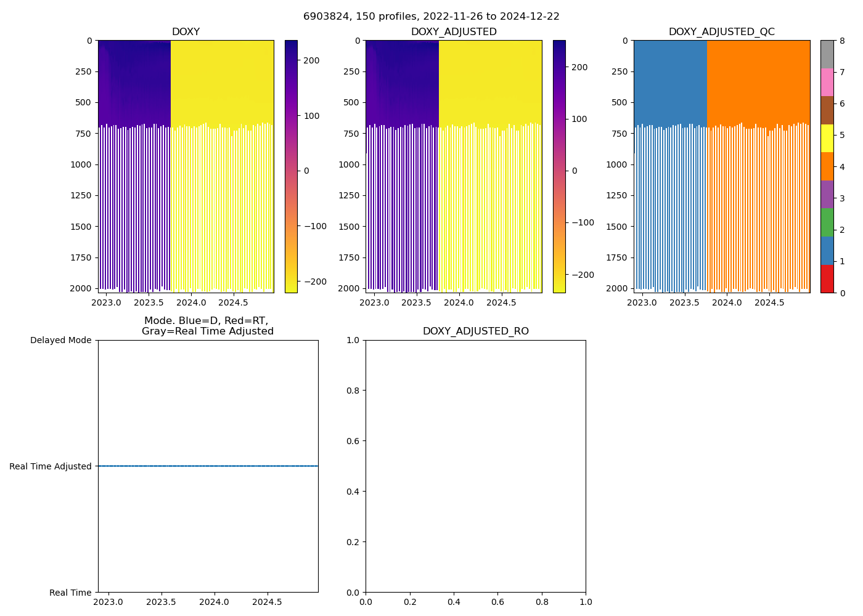863x616 pixels.
Task: Click the DOXY plot colorbar
Action: click(291, 166)
